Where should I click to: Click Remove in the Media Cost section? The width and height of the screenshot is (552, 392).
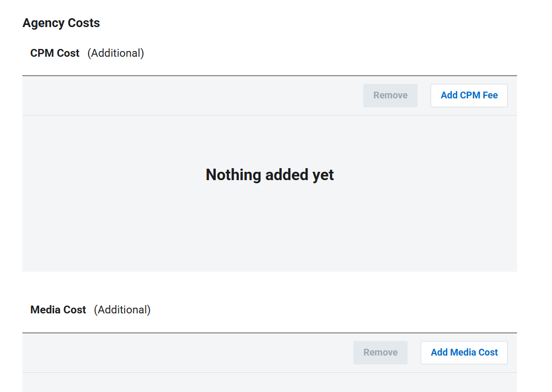(380, 352)
